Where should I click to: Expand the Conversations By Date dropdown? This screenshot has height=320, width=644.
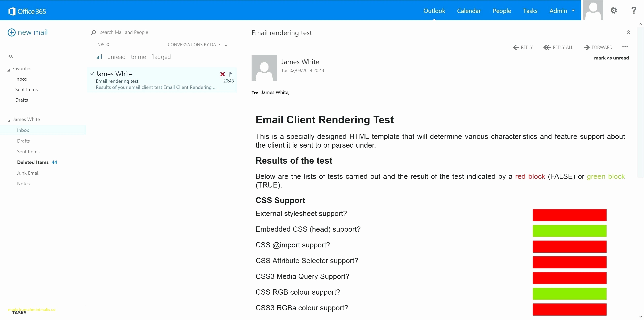(x=227, y=45)
